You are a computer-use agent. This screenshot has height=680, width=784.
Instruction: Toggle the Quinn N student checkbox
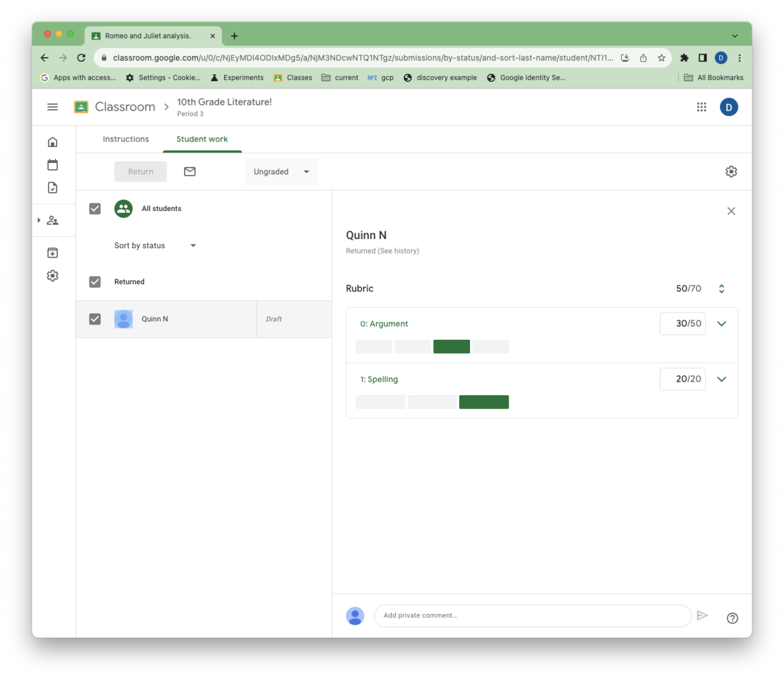(95, 319)
